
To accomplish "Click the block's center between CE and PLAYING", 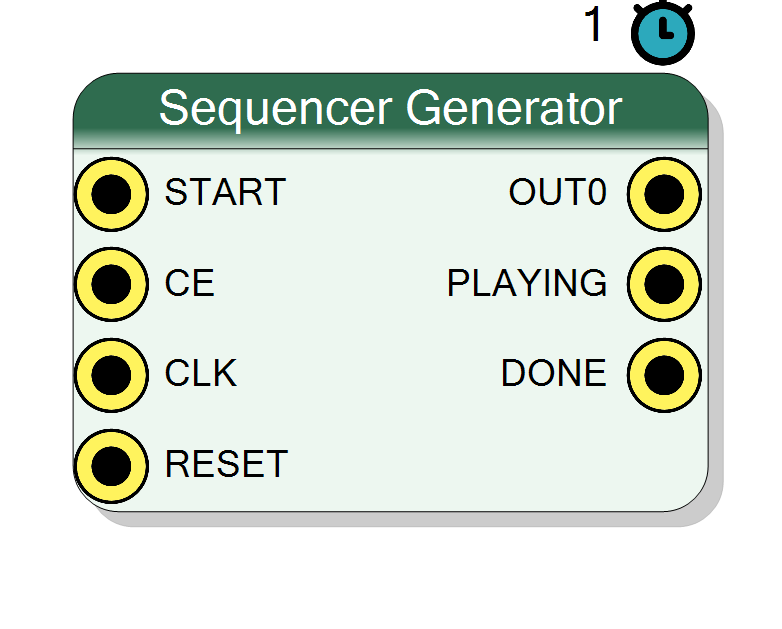I will click(x=329, y=283).
